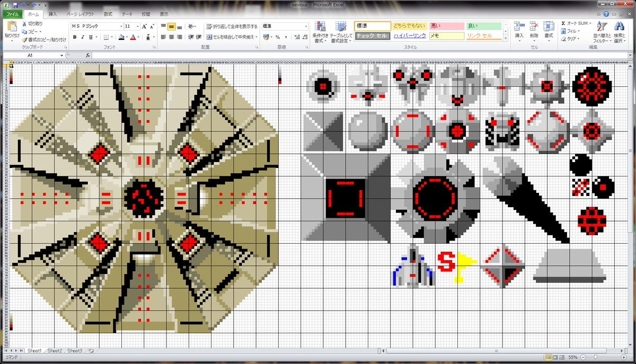
Task: Click the Paste (貼り付け) clipboard icon
Action: tap(12, 26)
